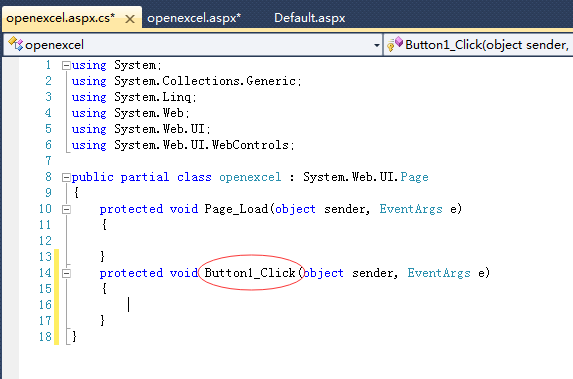573x379 pixels.
Task: Click the 'openexcel' class name on line 8
Action: [250, 177]
